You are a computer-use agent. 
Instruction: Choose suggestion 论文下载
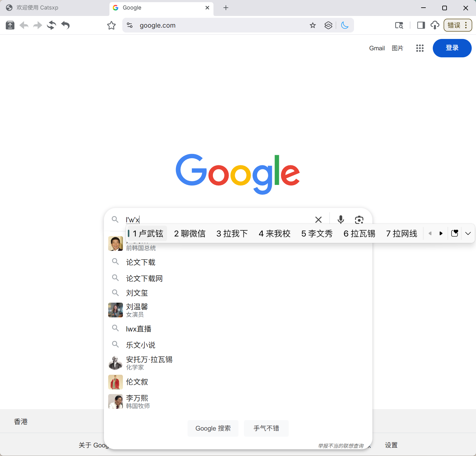238,262
